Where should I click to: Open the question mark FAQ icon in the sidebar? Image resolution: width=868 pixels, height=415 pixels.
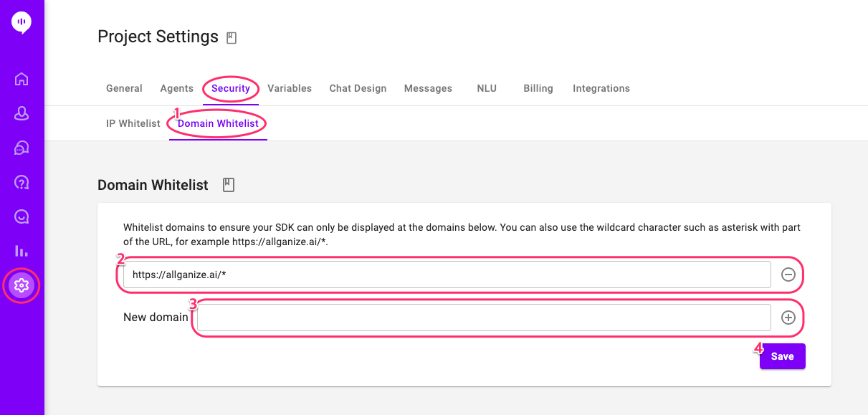22,182
